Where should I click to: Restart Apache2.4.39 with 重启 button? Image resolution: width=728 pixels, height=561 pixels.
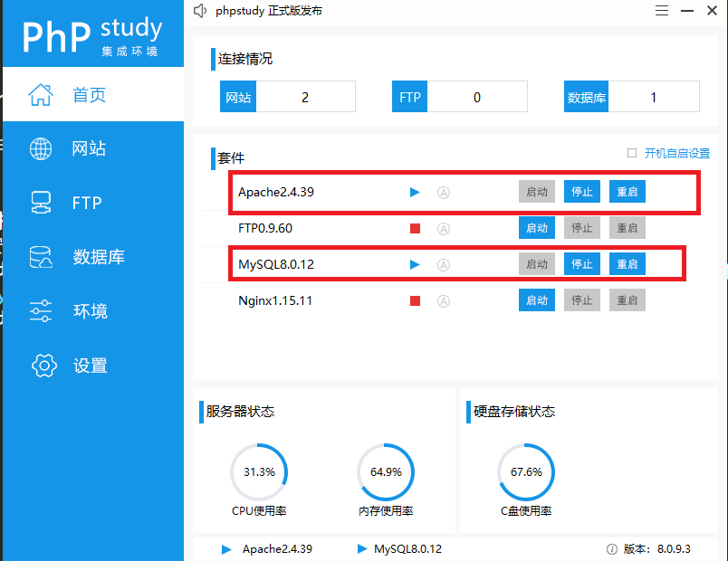coord(627,192)
